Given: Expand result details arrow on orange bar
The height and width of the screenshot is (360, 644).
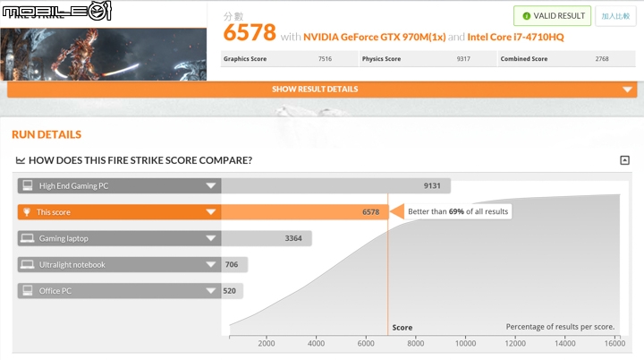Looking at the screenshot, I should [x=627, y=90].
